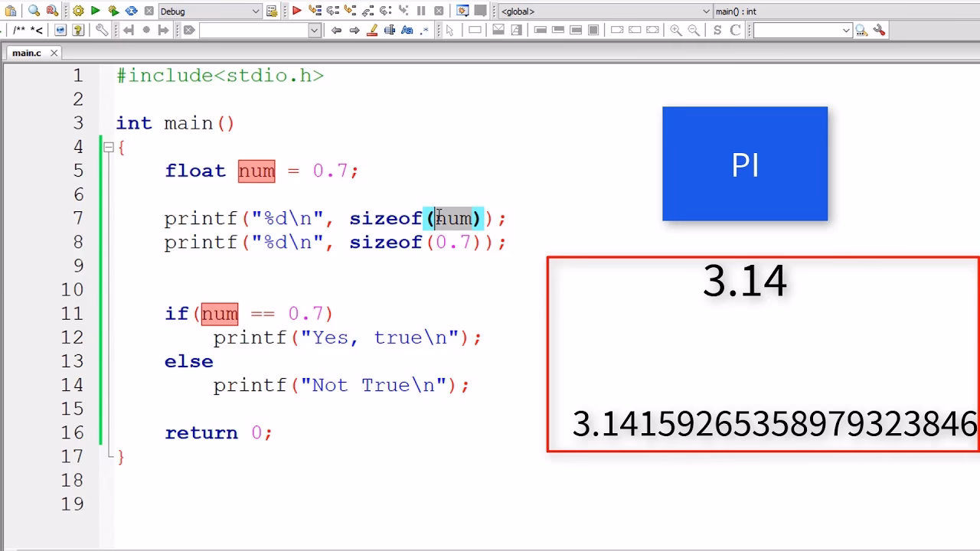Screen dimensions: 980x551
Task: Stop the debugger with the gray X icon
Action: click(x=439, y=11)
